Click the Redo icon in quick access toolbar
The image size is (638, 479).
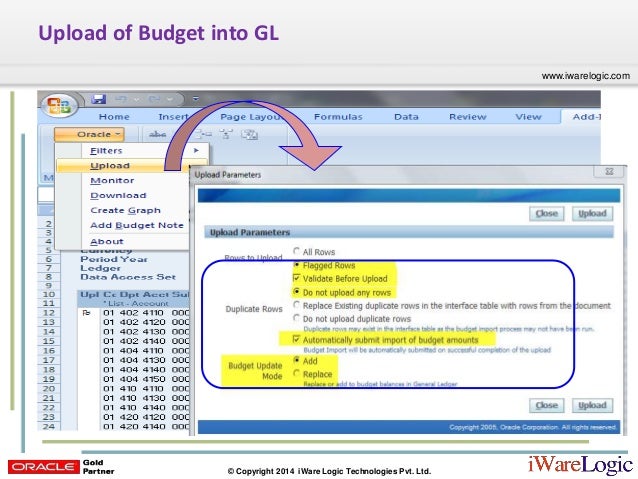point(154,99)
